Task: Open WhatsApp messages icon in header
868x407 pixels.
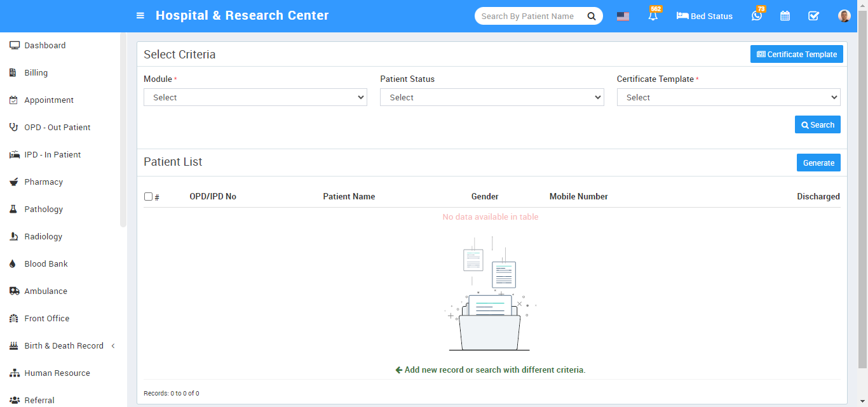Action: pyautogui.click(x=756, y=17)
